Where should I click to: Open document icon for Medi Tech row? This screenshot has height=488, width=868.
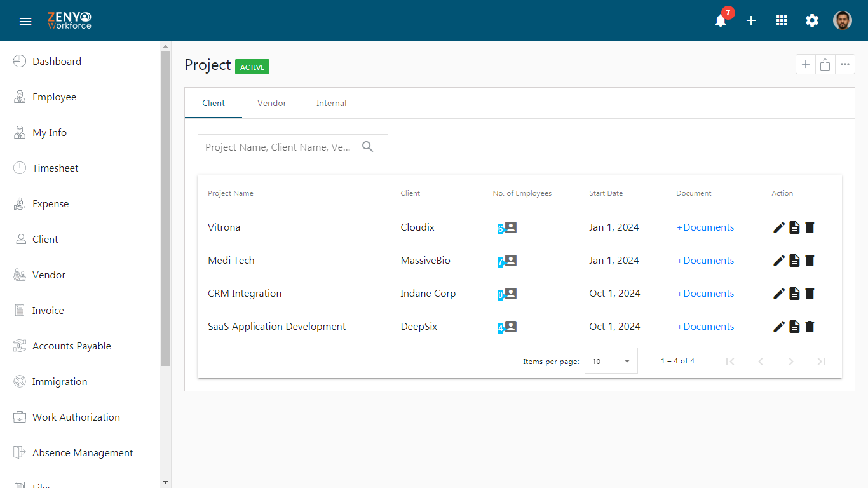[x=794, y=261]
